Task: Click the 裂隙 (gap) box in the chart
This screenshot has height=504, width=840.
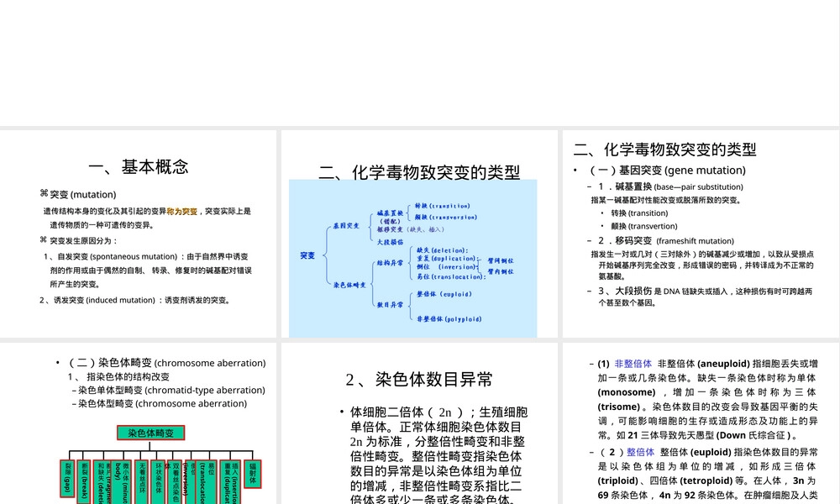Action: point(67,478)
